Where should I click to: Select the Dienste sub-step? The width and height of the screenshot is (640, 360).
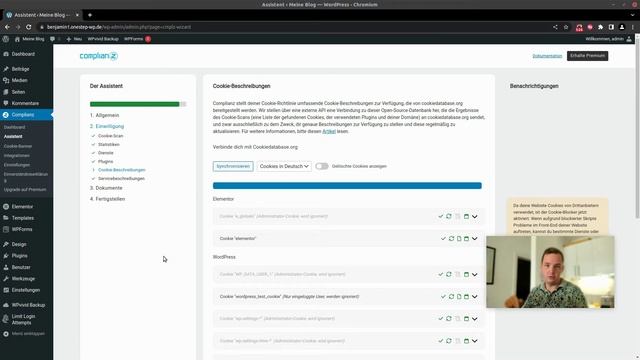tap(106, 153)
